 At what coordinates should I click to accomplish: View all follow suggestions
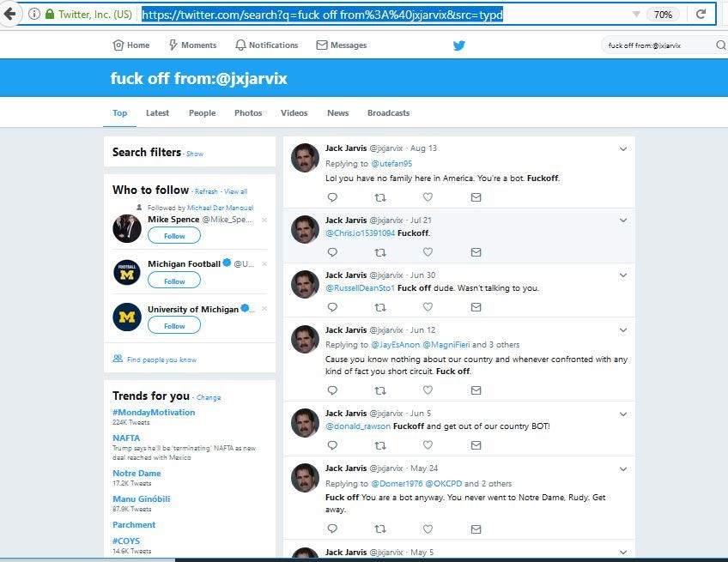pyautogui.click(x=236, y=191)
